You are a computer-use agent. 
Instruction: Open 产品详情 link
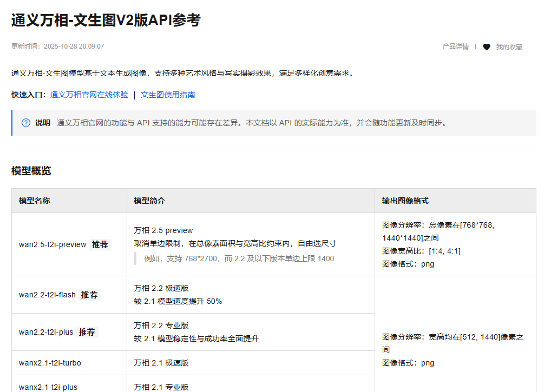(x=456, y=46)
